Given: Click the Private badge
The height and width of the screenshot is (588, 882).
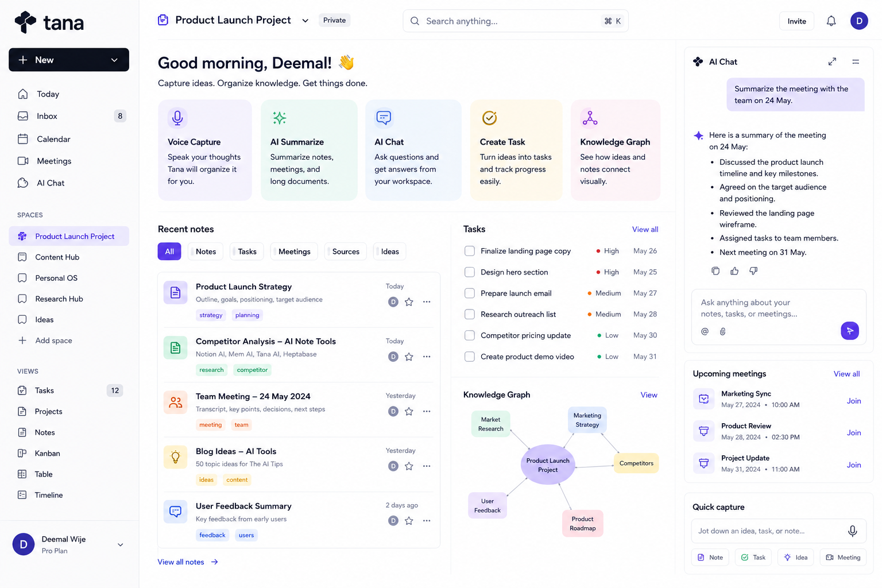Looking at the screenshot, I should click(334, 20).
